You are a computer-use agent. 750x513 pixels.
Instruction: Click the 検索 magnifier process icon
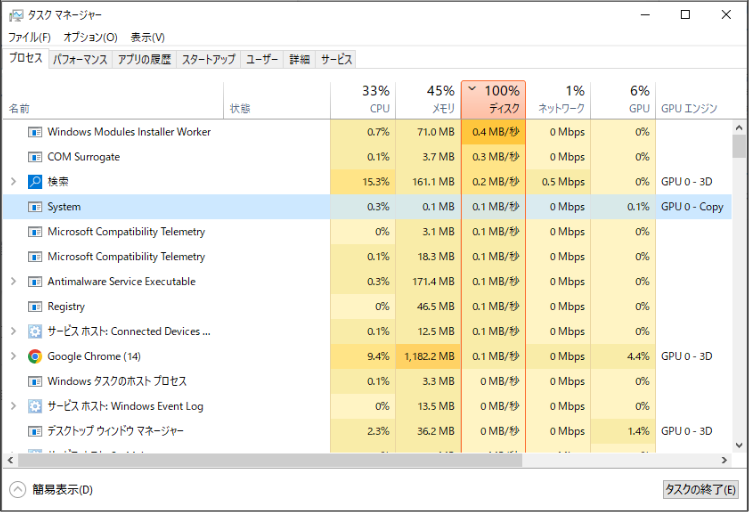pyautogui.click(x=35, y=181)
